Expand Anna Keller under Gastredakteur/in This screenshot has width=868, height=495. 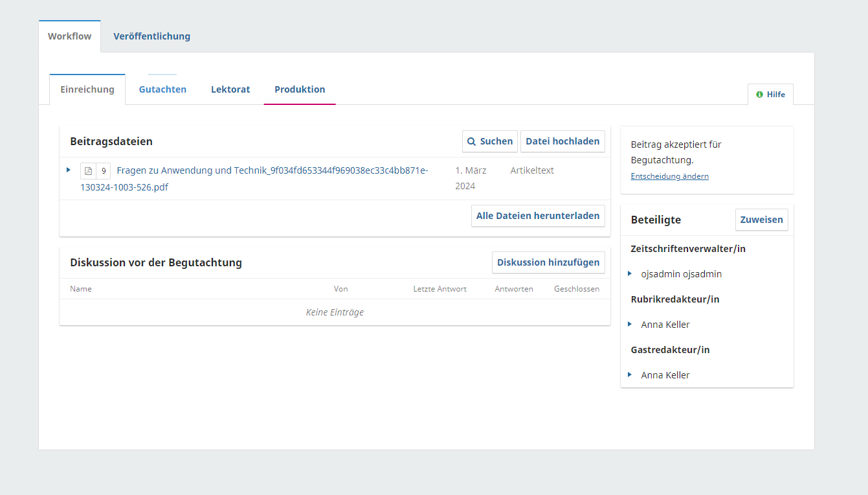630,374
